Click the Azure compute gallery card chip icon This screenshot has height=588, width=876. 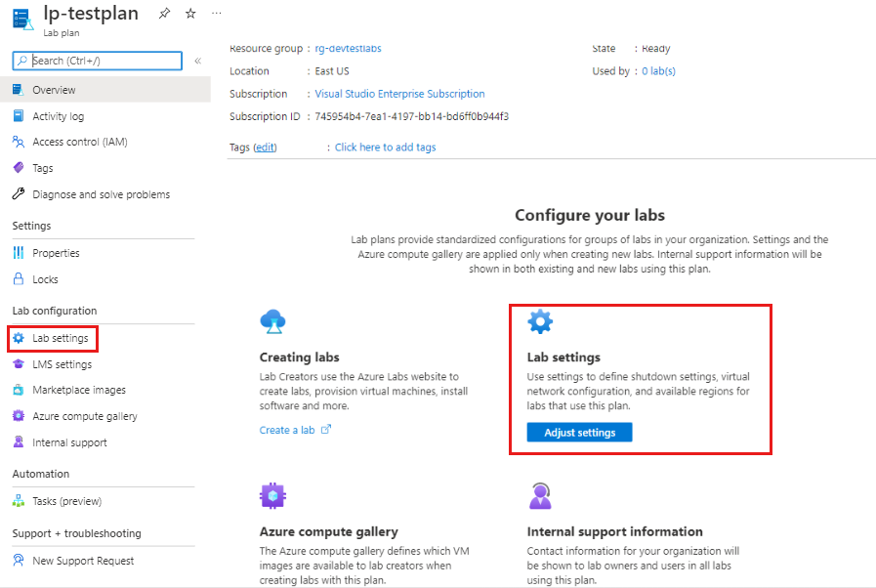point(272,495)
